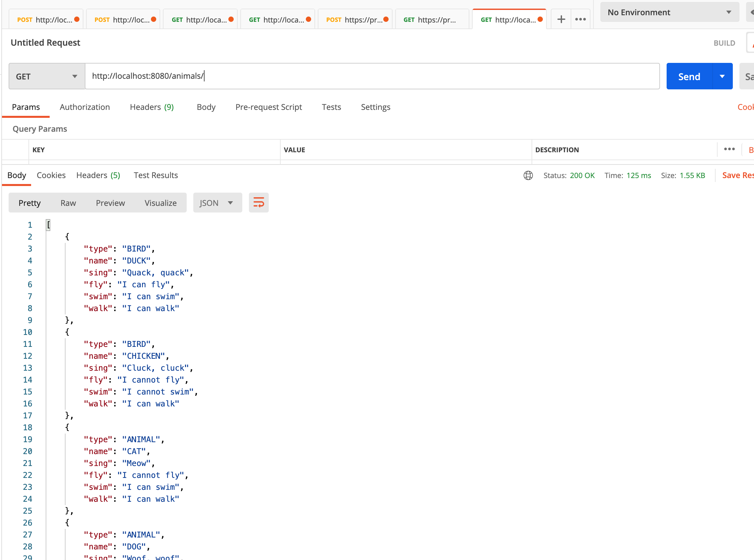This screenshot has width=754, height=560.
Task: Open the POST https://pr... request tab
Action: click(x=355, y=20)
